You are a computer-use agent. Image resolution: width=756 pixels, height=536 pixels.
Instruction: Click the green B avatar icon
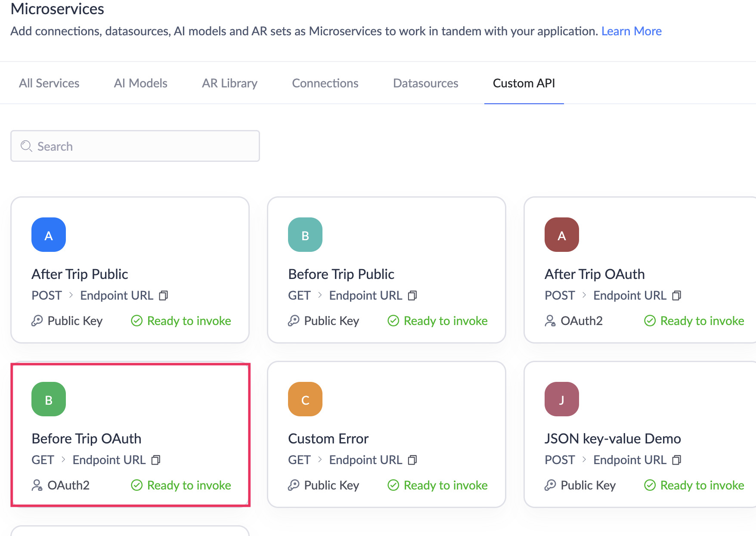coord(49,399)
